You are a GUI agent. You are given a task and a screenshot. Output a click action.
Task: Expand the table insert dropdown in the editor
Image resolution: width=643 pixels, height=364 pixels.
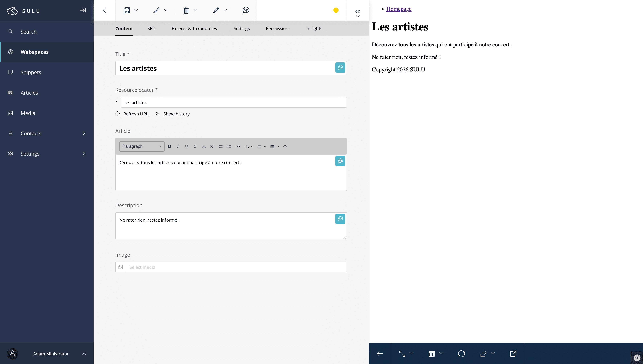(x=278, y=146)
